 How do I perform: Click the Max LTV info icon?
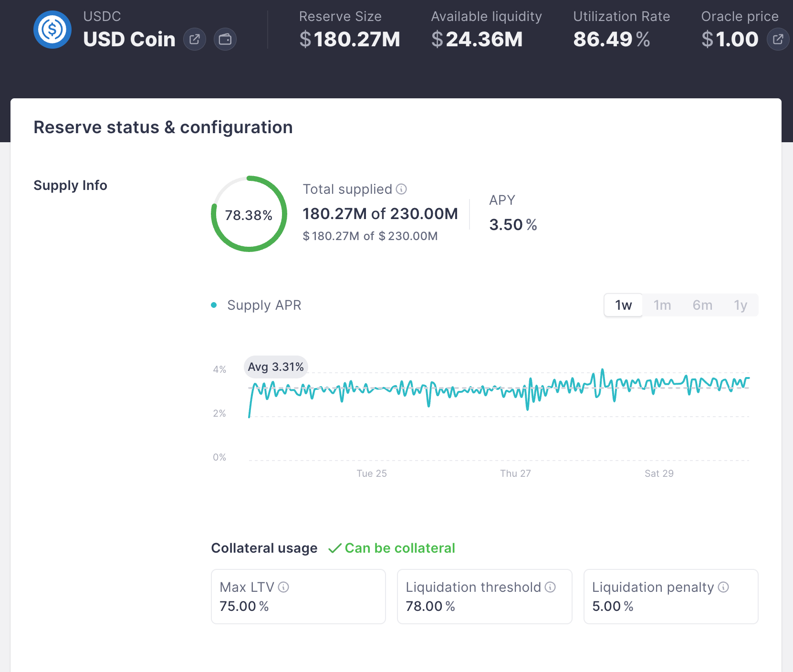click(283, 587)
